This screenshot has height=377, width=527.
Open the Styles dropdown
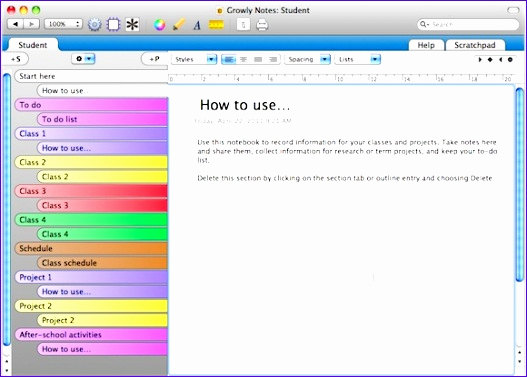click(x=194, y=59)
